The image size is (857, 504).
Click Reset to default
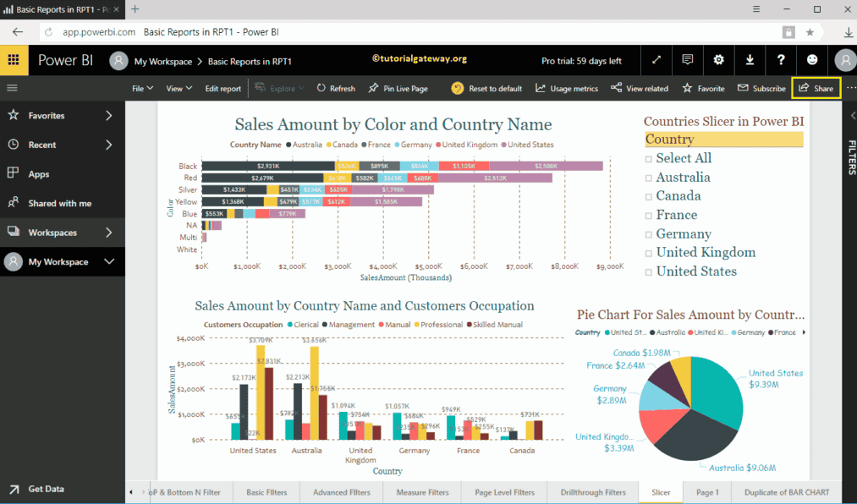point(486,88)
